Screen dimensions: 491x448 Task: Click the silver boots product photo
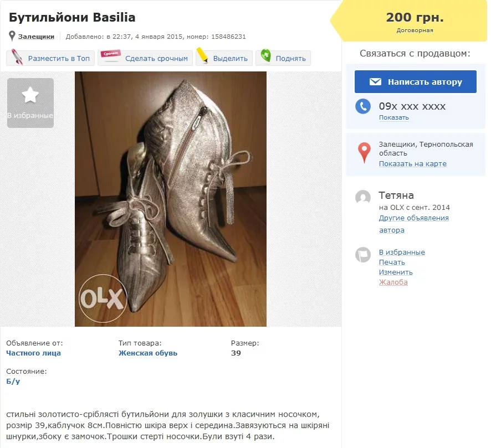171,199
